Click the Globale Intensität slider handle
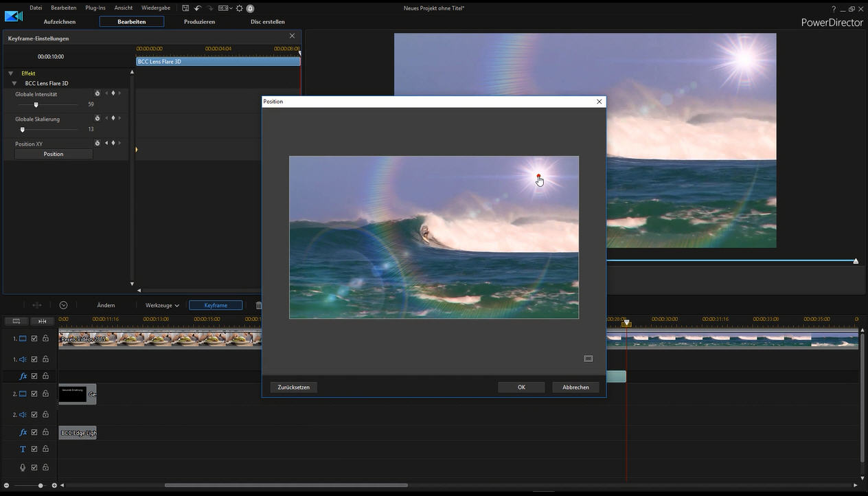The image size is (868, 496). (x=36, y=105)
